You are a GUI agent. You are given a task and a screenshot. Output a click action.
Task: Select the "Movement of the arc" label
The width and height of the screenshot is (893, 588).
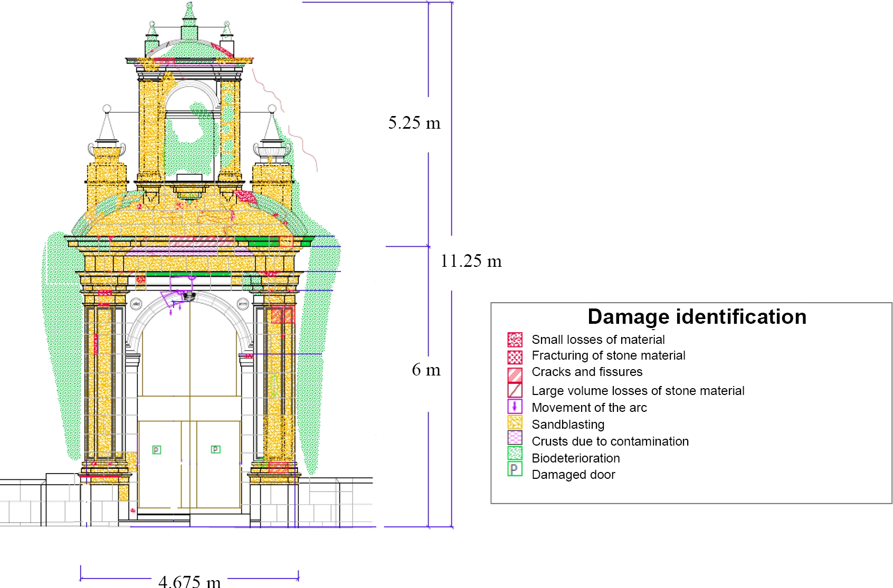(x=589, y=408)
